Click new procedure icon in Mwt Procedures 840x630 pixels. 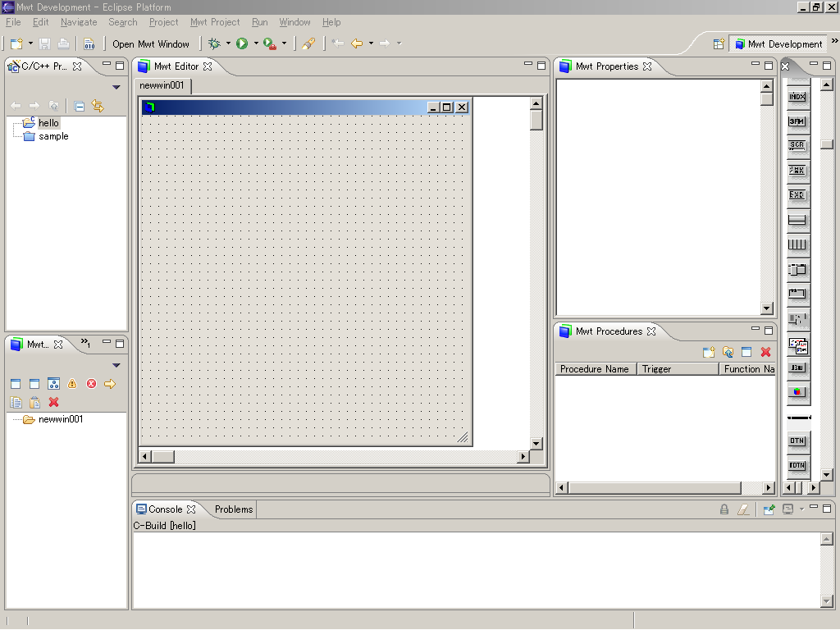click(709, 352)
